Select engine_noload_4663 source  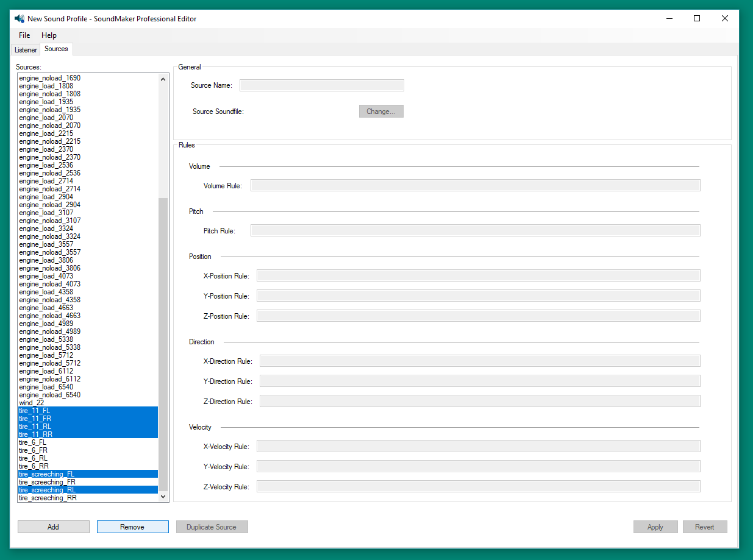tap(88, 316)
